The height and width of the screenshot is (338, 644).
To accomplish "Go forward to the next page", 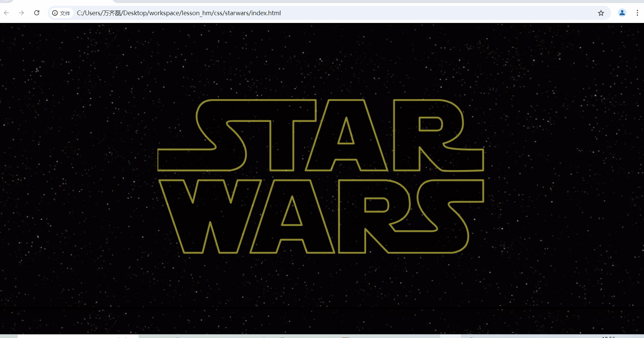I will [x=22, y=13].
